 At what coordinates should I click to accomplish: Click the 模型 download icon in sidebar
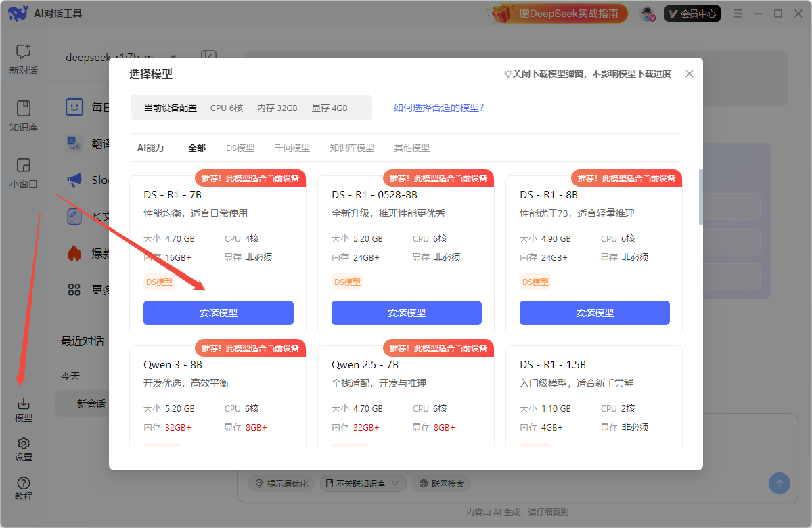click(24, 405)
